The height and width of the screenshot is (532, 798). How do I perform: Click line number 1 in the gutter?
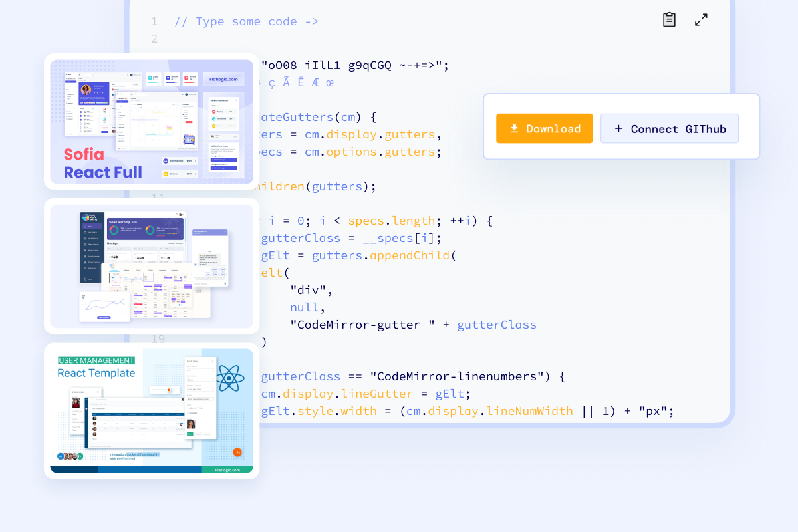click(154, 21)
